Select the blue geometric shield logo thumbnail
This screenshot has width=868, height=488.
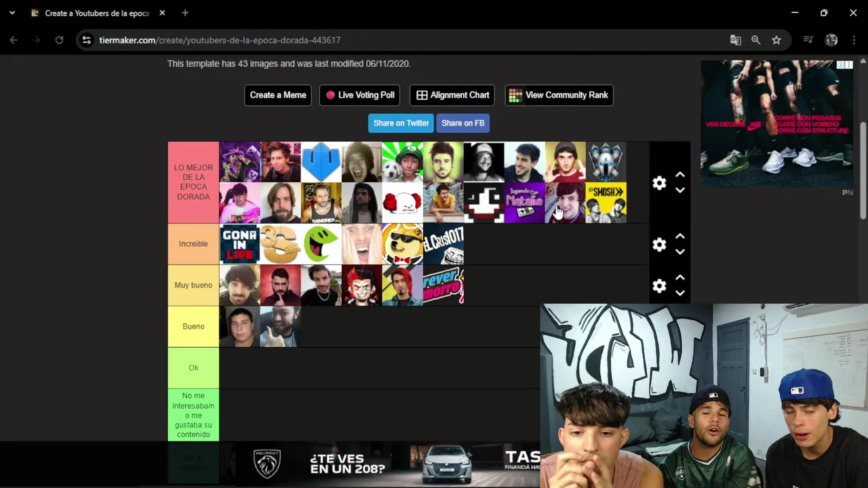pyautogui.click(x=321, y=162)
